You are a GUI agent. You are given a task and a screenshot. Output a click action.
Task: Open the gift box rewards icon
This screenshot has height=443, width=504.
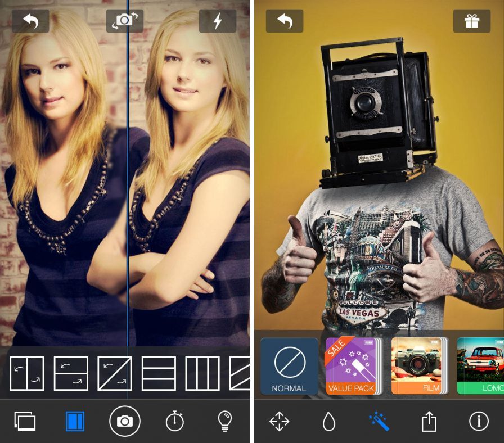471,21
